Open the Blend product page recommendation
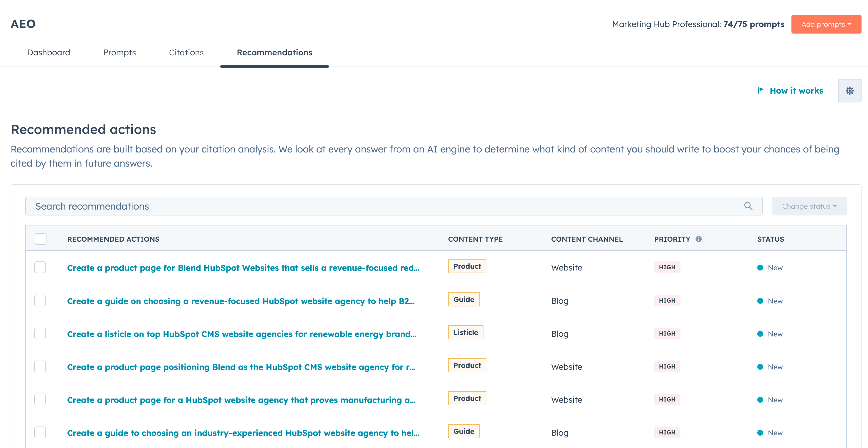Screen dimensions: 868x448 coord(243,268)
